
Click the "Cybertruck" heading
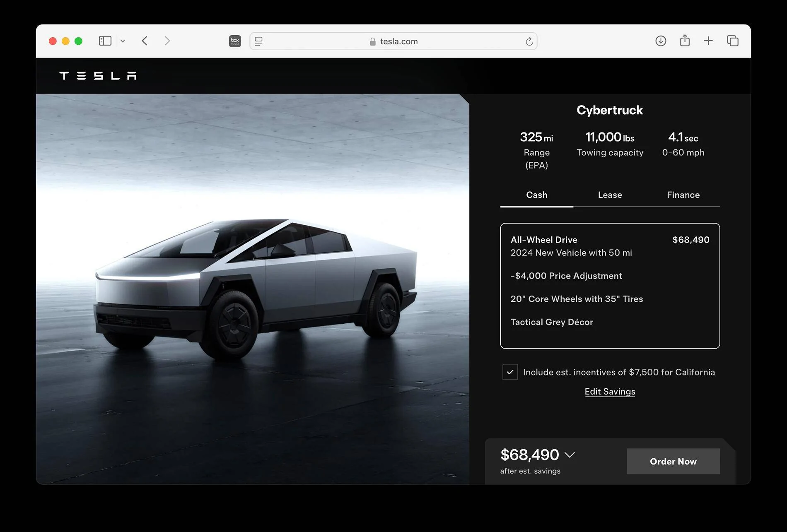(x=610, y=110)
